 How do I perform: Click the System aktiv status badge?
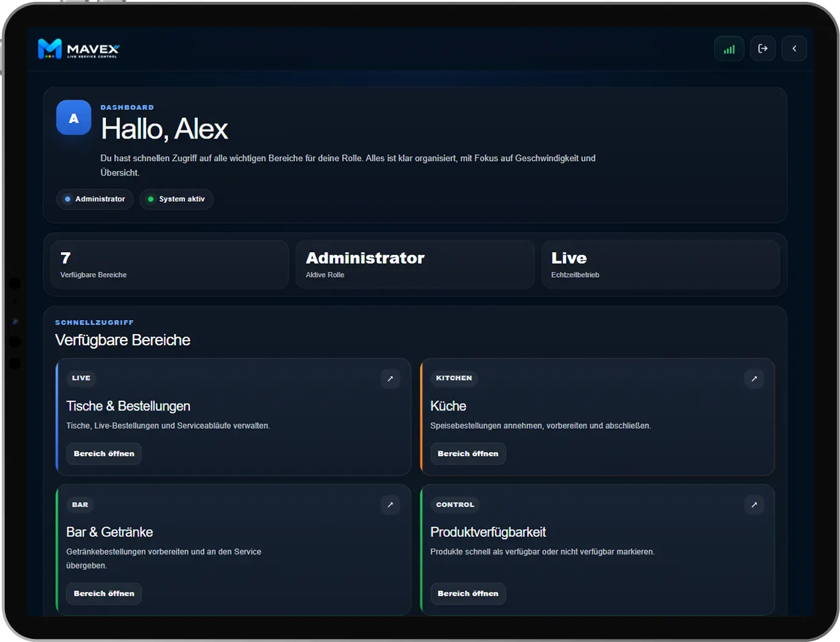[177, 199]
